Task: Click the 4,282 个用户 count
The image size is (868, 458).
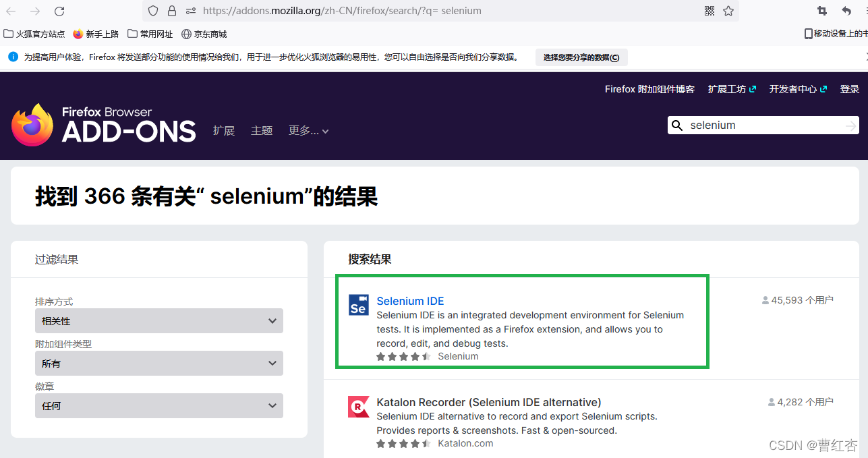Action: point(801,401)
